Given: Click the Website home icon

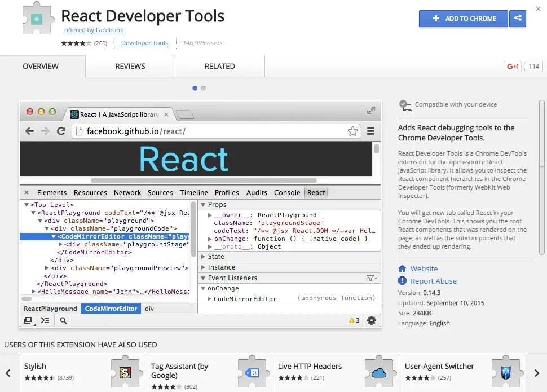Looking at the screenshot, I should pyautogui.click(x=402, y=268).
